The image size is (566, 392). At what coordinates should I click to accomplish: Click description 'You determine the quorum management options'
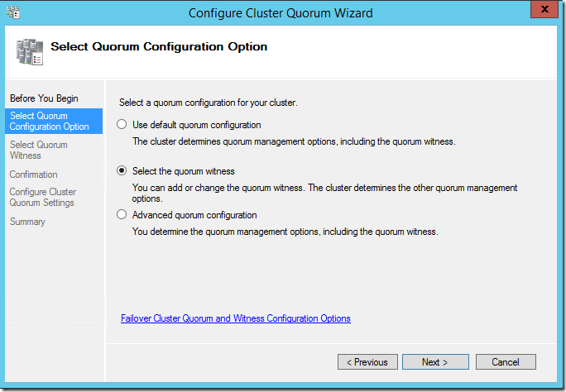285,232
